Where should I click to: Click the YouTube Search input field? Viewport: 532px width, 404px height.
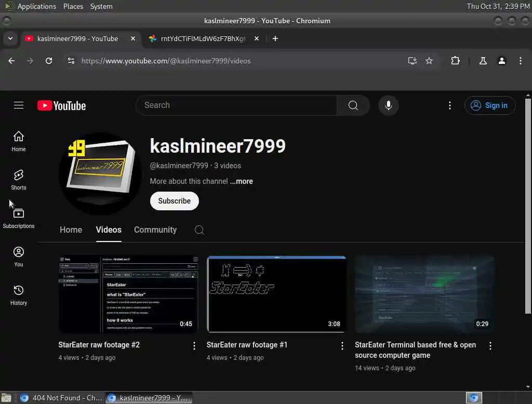tap(236, 105)
